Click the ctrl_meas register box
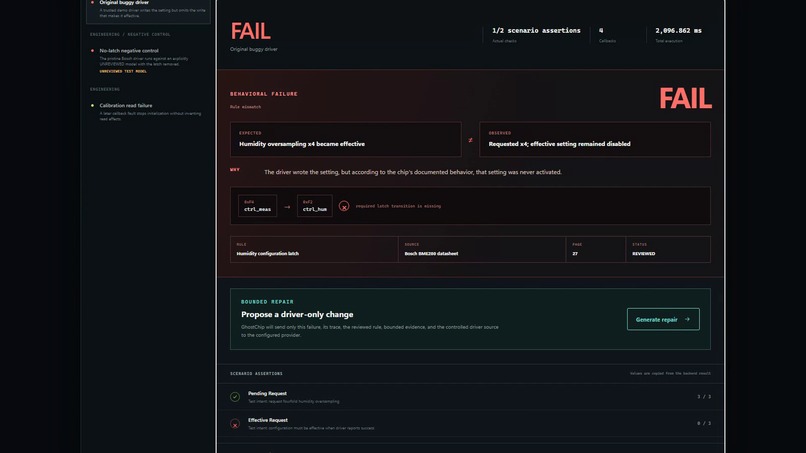The image size is (806, 453). 258,206
